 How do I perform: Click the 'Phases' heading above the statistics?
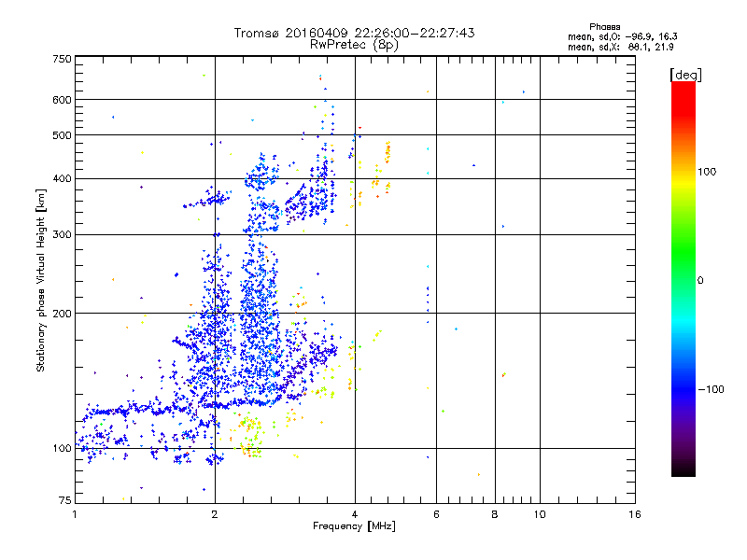point(604,27)
